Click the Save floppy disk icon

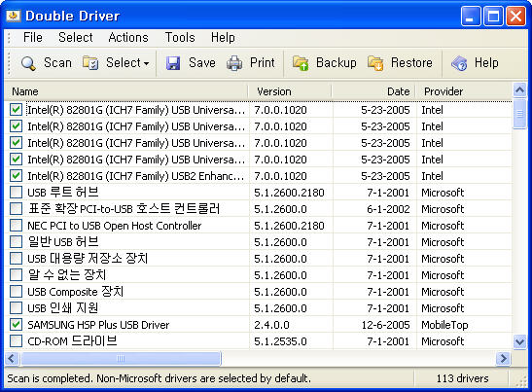click(173, 63)
